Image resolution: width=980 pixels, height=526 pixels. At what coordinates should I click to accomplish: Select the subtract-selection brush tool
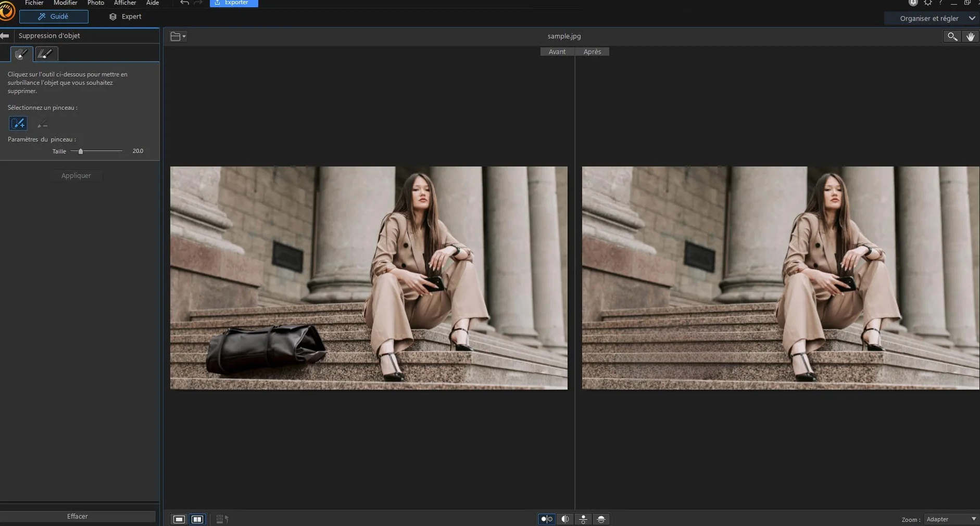click(x=42, y=124)
